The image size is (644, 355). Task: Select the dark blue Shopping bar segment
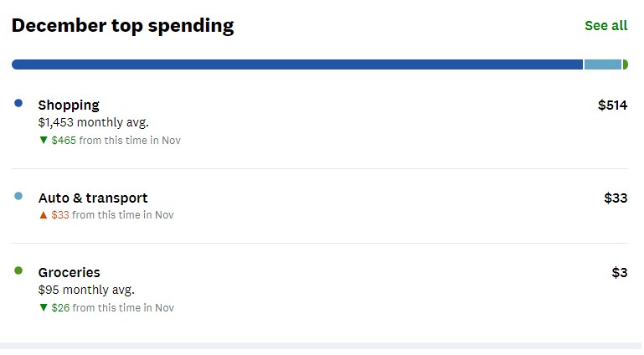(297, 64)
